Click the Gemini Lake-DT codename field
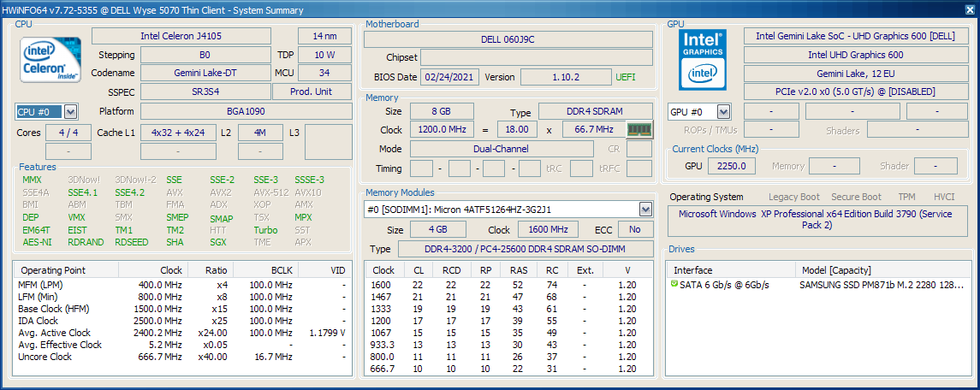The height and width of the screenshot is (390, 980). (205, 73)
